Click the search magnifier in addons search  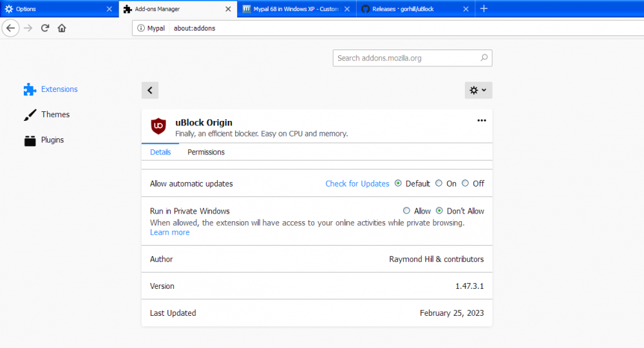[484, 58]
